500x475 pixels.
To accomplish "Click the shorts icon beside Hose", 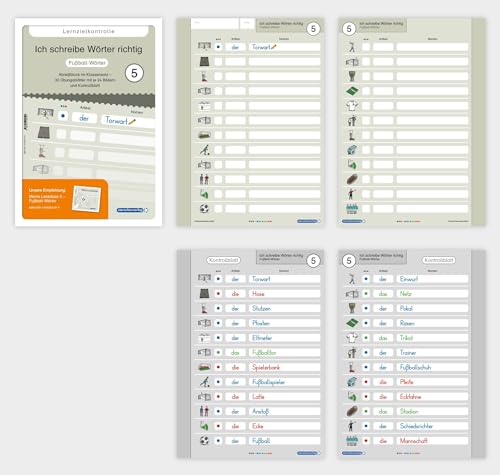I will (x=204, y=294).
